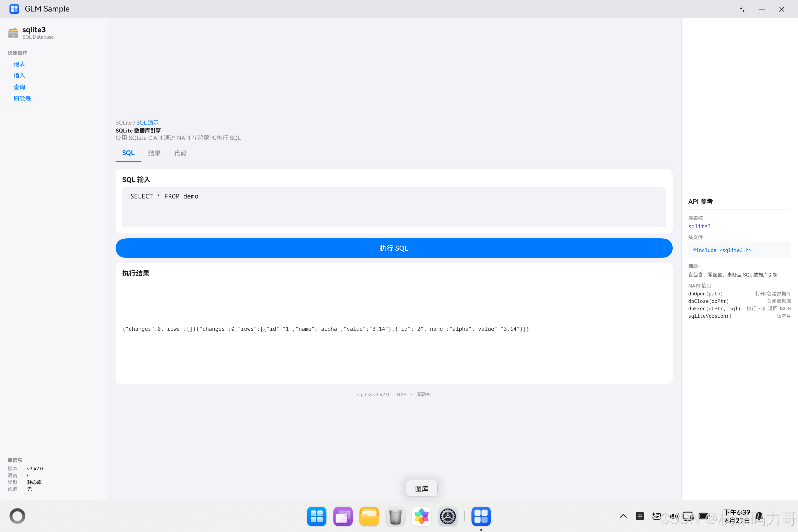Click the JSON result output text

(326, 329)
